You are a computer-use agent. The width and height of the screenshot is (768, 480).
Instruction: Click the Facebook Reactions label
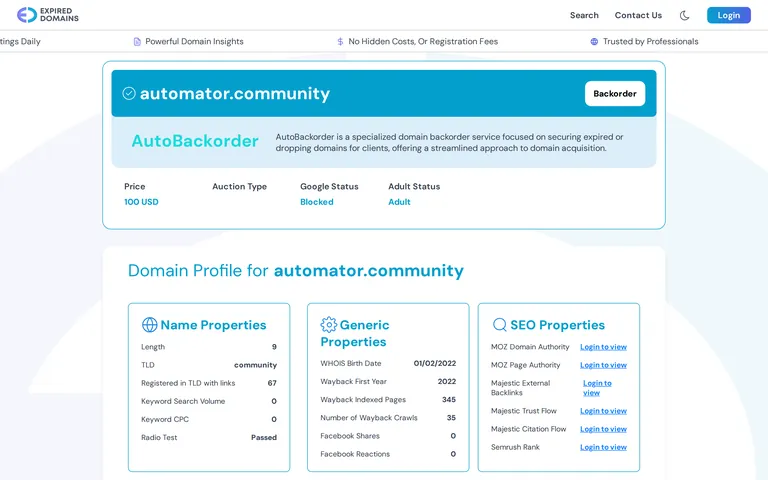355,454
